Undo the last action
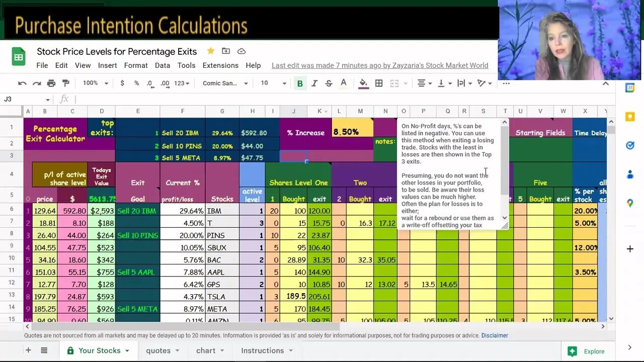The height and width of the screenshot is (362, 644). click(x=22, y=83)
